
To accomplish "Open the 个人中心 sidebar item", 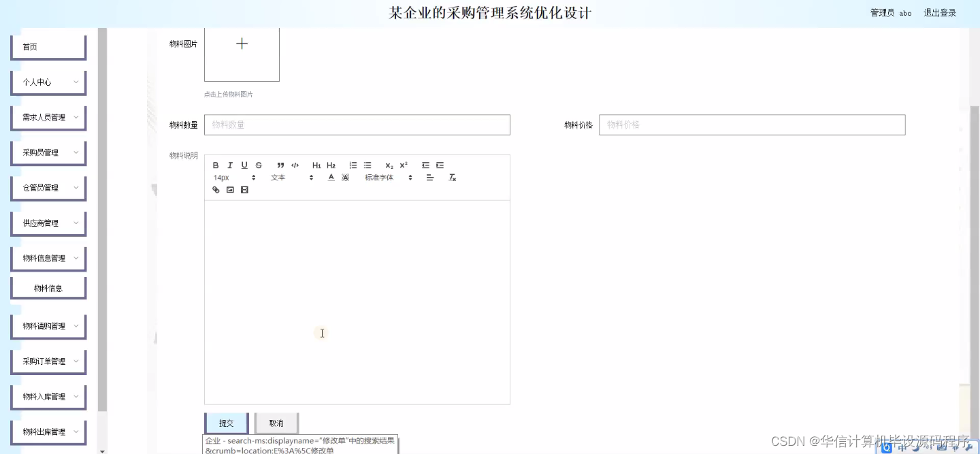I will (x=48, y=82).
